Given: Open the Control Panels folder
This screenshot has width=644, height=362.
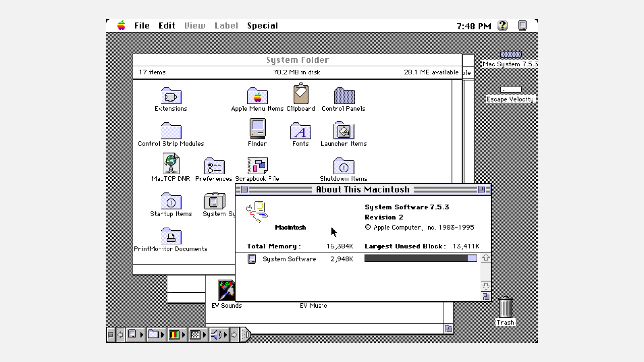Looking at the screenshot, I should coord(344,97).
